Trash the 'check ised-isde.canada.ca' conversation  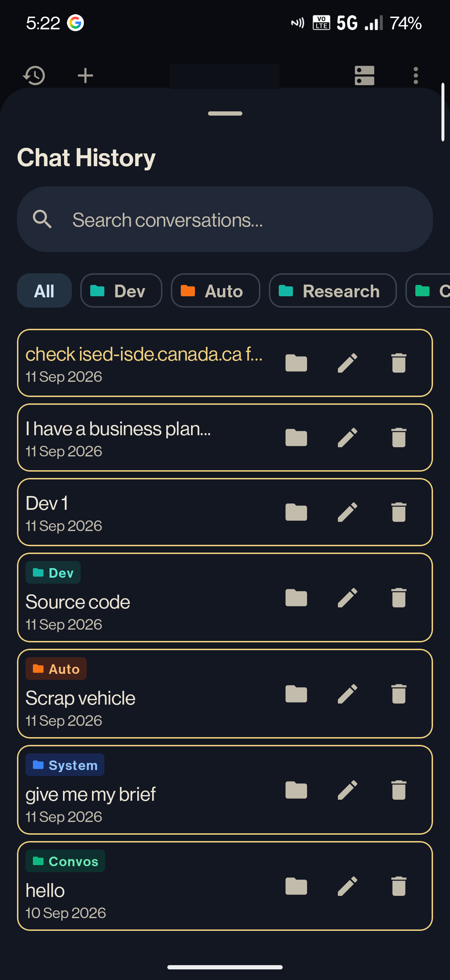tap(399, 363)
